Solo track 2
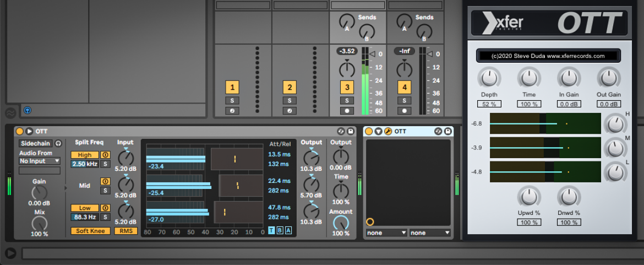The width and height of the screenshot is (644, 265). tap(290, 101)
